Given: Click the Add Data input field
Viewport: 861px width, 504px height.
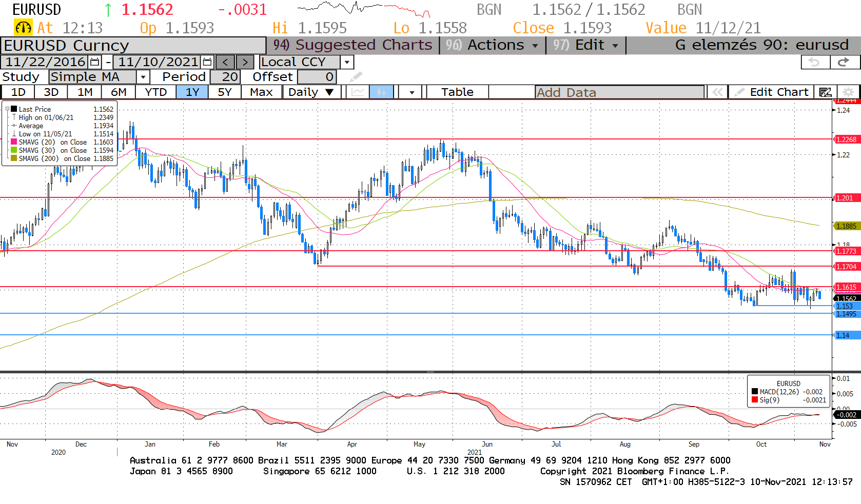Looking at the screenshot, I should coord(619,92).
